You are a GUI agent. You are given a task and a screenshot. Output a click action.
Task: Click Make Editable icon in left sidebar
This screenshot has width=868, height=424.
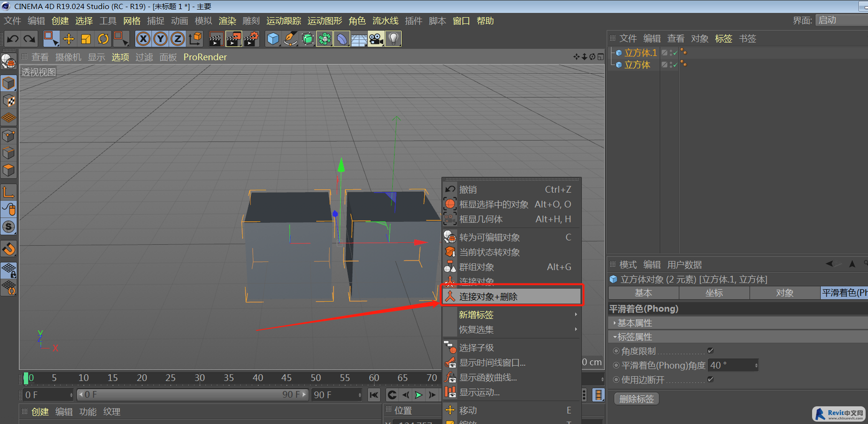(9, 62)
